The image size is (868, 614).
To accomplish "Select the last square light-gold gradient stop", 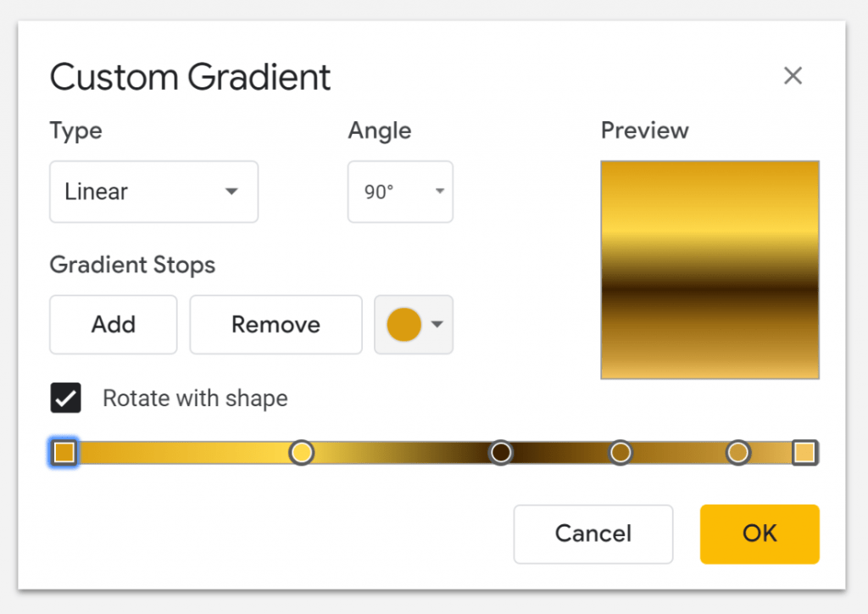I will coord(805,452).
